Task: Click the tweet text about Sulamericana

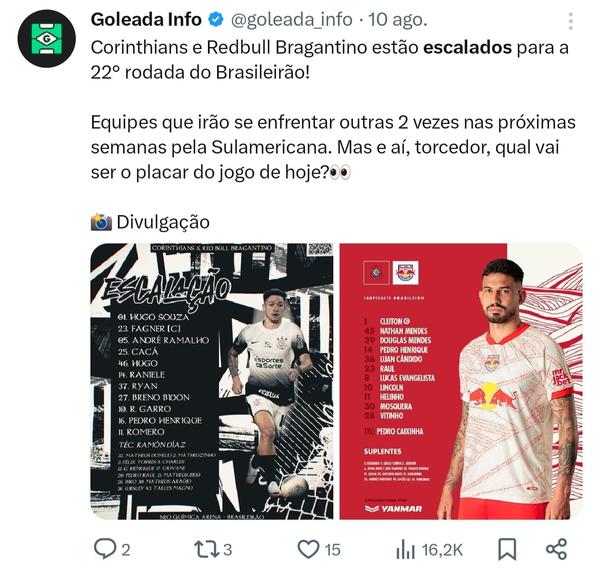Action: (333, 147)
